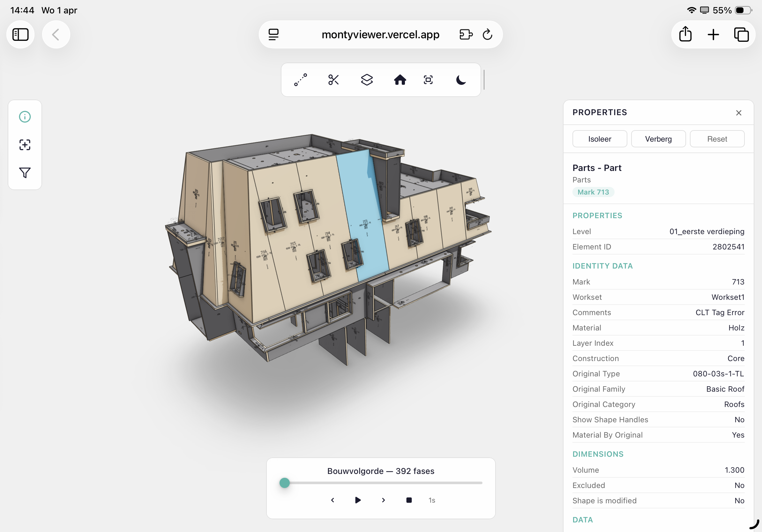
Task: Toggle the Safari sidebar button
Action: (20, 34)
